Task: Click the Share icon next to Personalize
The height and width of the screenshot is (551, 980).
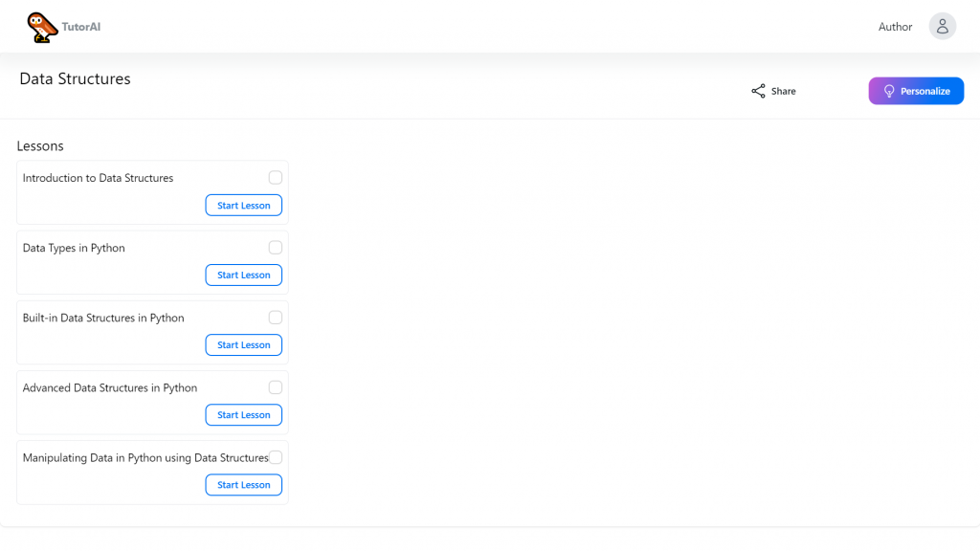Action: (x=756, y=91)
